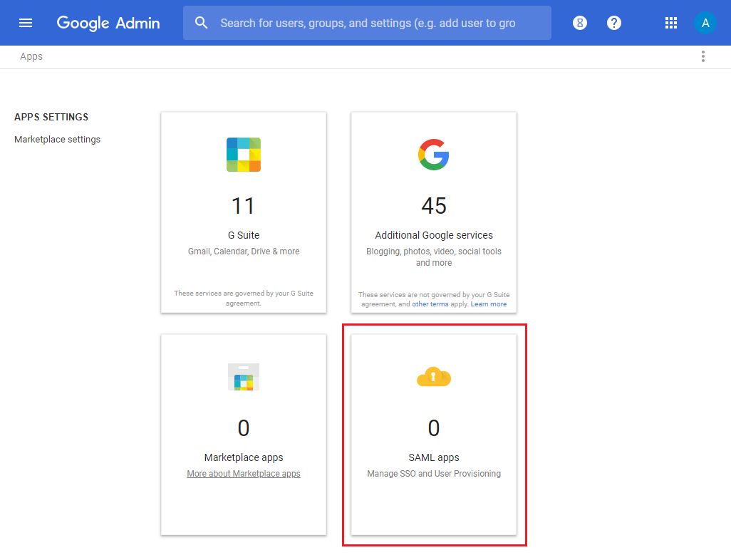Open the Google apps grid launcher
The height and width of the screenshot is (560, 731).
click(x=671, y=23)
